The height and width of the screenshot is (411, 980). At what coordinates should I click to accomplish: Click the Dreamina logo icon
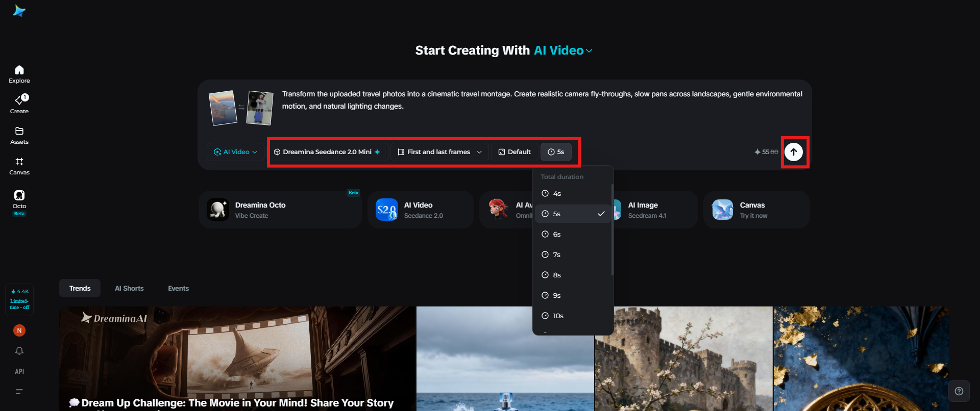pos(19,11)
